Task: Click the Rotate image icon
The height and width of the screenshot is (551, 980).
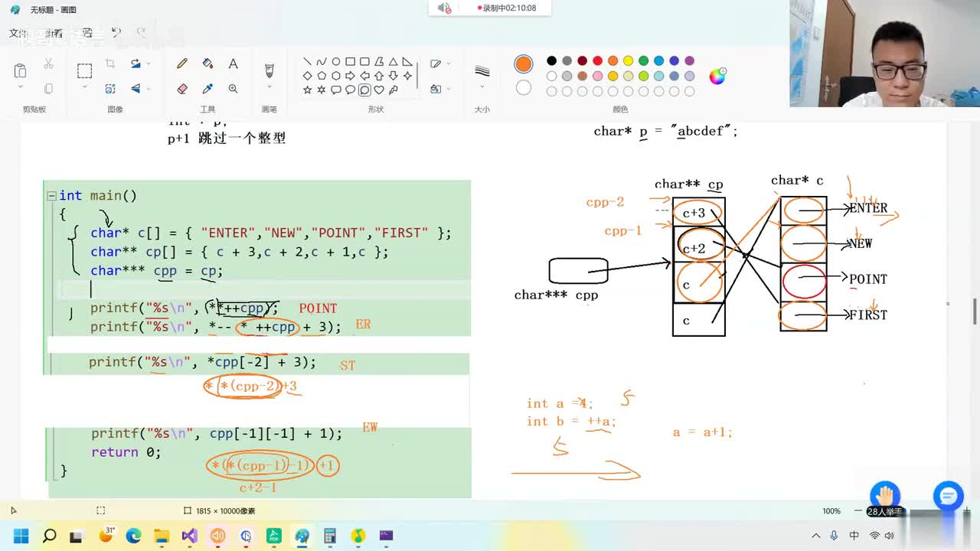Action: [136, 64]
